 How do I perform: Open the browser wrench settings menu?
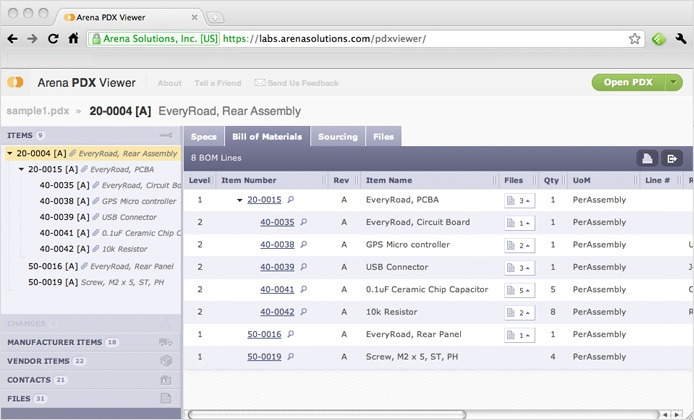tap(681, 39)
